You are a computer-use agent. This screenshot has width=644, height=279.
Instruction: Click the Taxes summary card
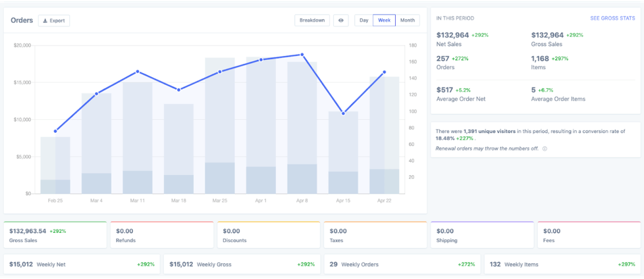pos(375,235)
